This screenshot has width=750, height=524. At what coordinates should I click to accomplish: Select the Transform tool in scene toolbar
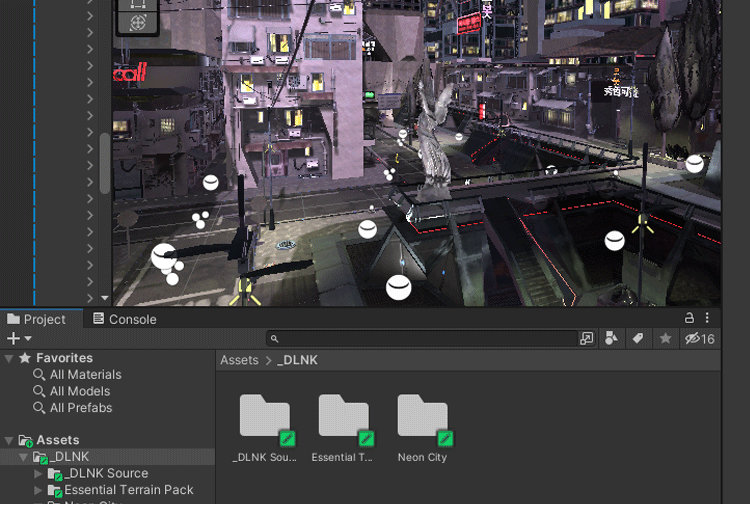pos(137,22)
